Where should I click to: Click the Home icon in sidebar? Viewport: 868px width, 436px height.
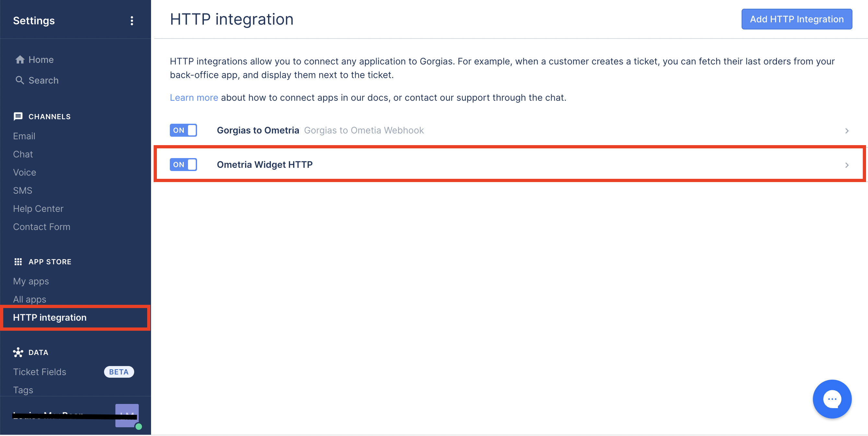pos(20,59)
